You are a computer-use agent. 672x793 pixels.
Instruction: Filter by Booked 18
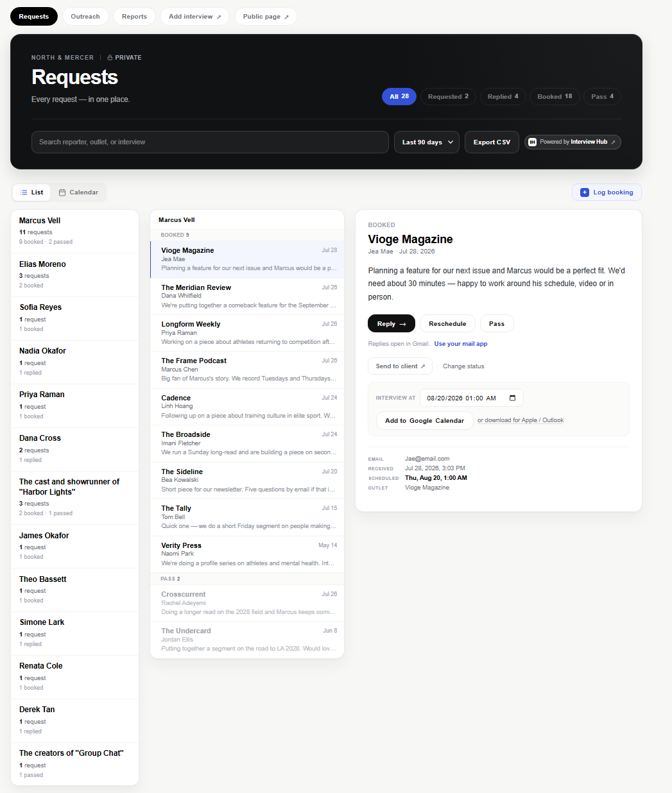tap(555, 96)
